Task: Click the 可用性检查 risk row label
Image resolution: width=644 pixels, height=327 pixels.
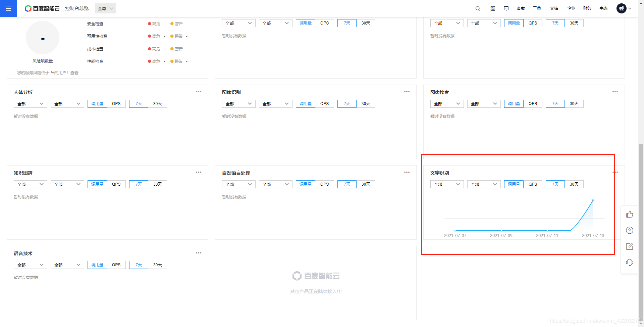Action: (x=97, y=36)
